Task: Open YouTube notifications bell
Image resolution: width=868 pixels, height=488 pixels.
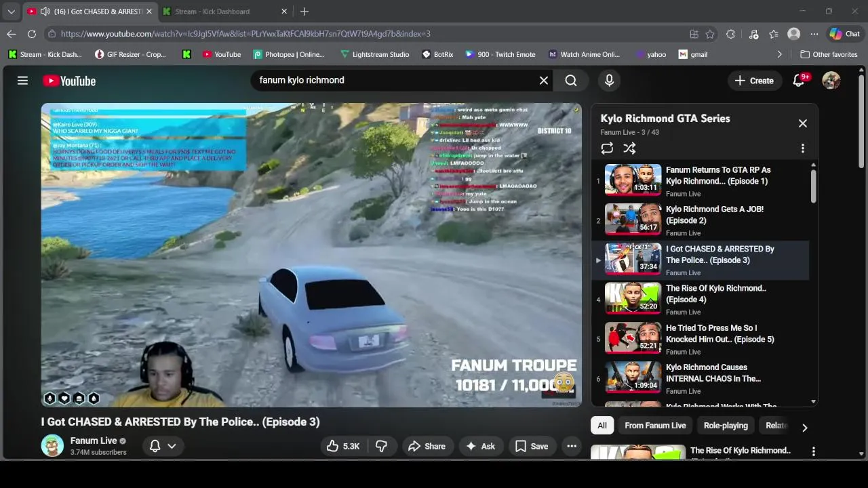Action: click(799, 81)
